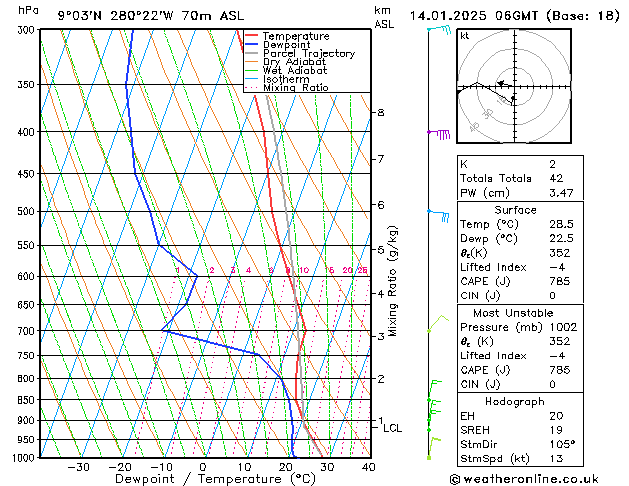The image size is (629, 486).
Task: Click the 700 hPa pressure axis label
Action: (x=28, y=331)
